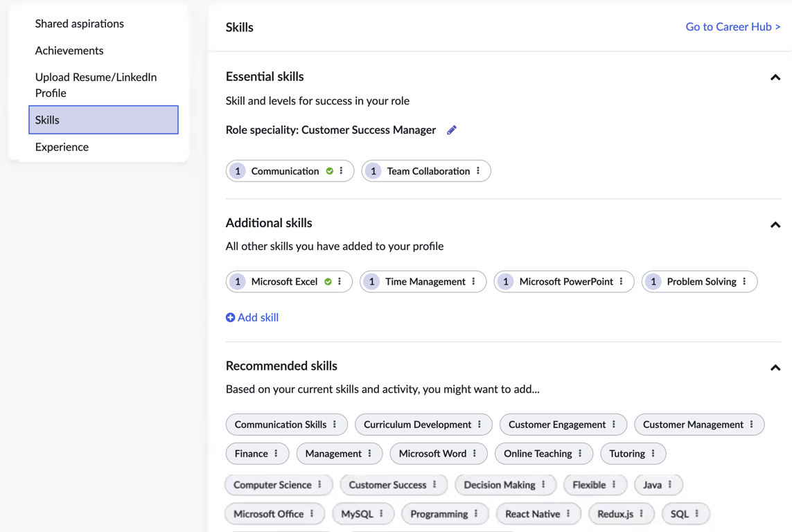Collapse the Additional skills section
Screen dimensions: 792x532
click(x=775, y=224)
